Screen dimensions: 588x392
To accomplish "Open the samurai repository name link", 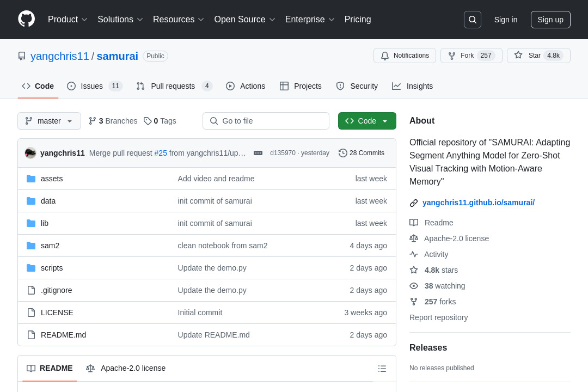I will point(118,56).
